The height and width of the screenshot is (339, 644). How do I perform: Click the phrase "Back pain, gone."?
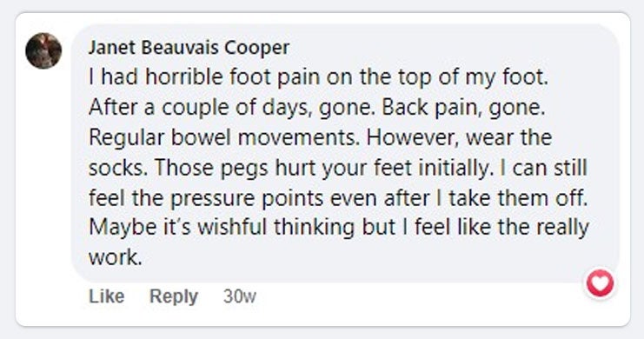[463, 108]
